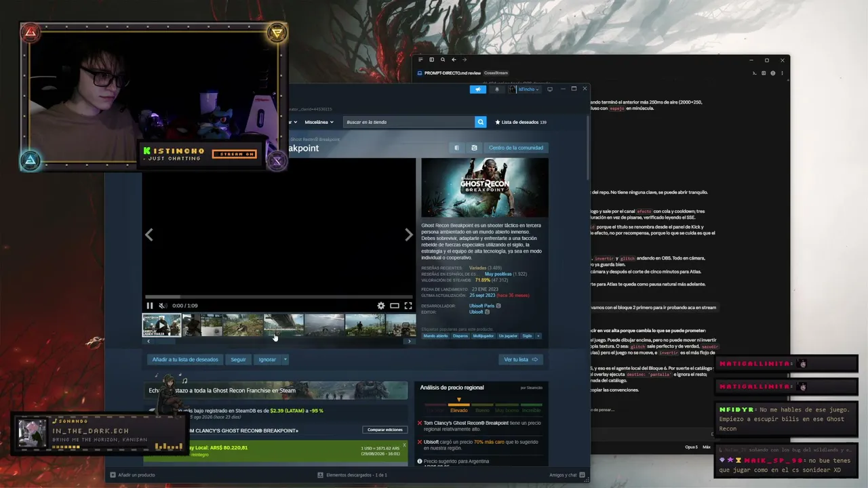This screenshot has height=488, width=868.
Task: Go forward with editor window arrow
Action: (465, 60)
